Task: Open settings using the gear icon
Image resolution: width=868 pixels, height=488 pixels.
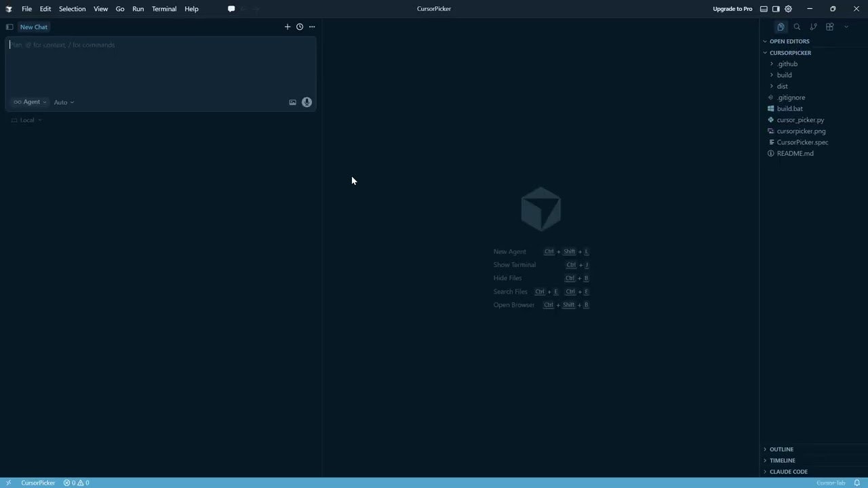Action: 788,9
